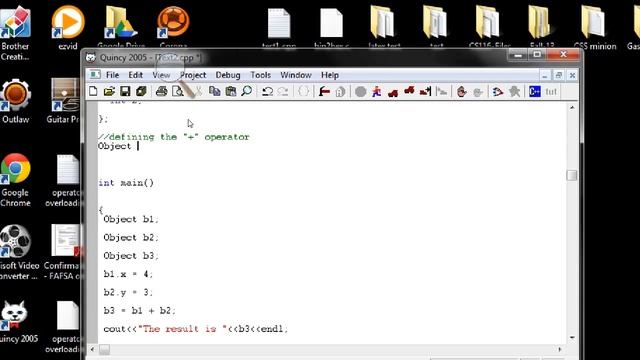
Task: Click the Run to Cursor icon
Action: click(425, 91)
